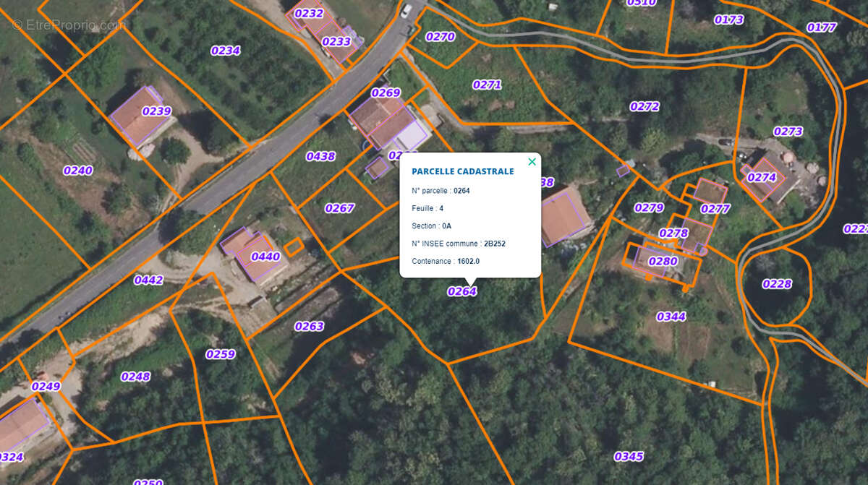Select parcel 0438 label

tap(320, 156)
